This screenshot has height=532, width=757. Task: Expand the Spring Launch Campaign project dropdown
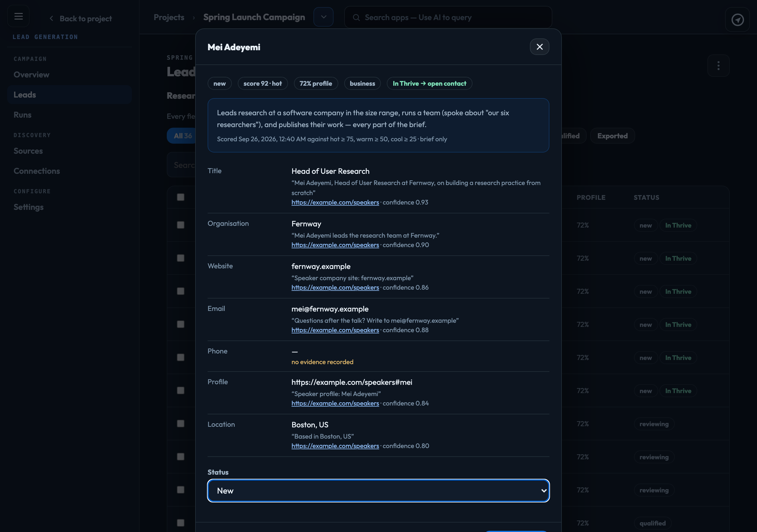point(323,17)
